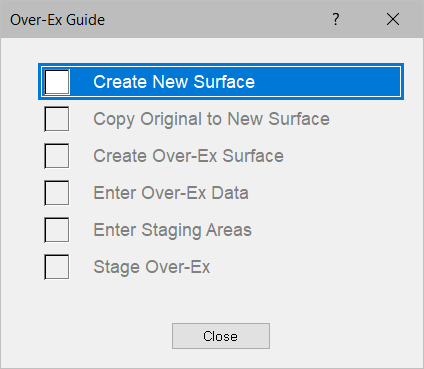The height and width of the screenshot is (369, 424).
Task: Click the blue highlighted selection row
Action: [x=221, y=82]
